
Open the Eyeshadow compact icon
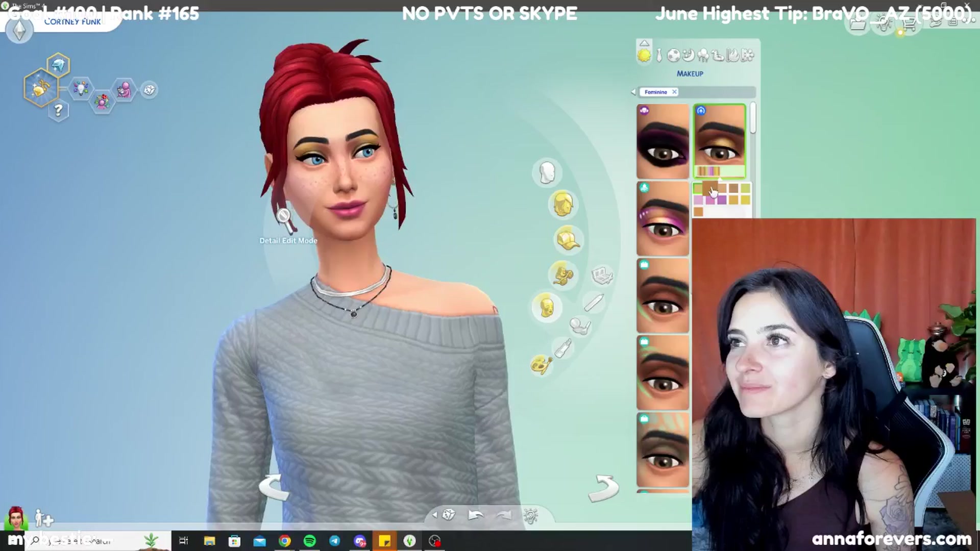[x=602, y=275]
